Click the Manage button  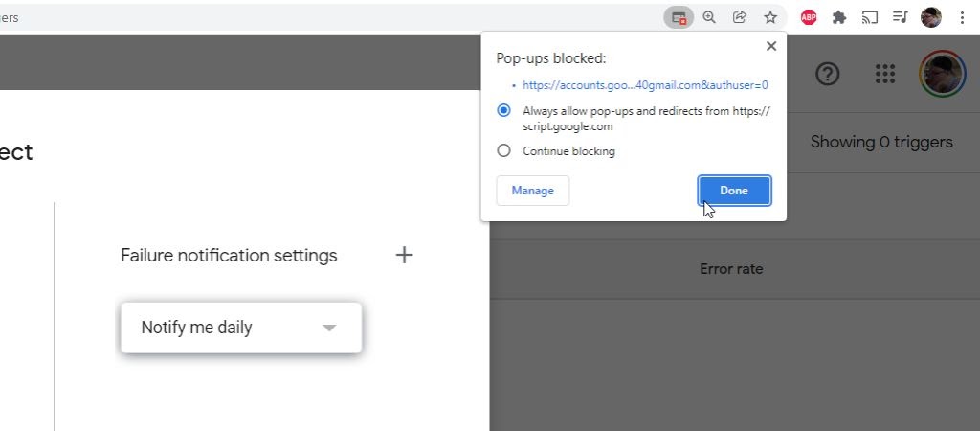point(532,191)
